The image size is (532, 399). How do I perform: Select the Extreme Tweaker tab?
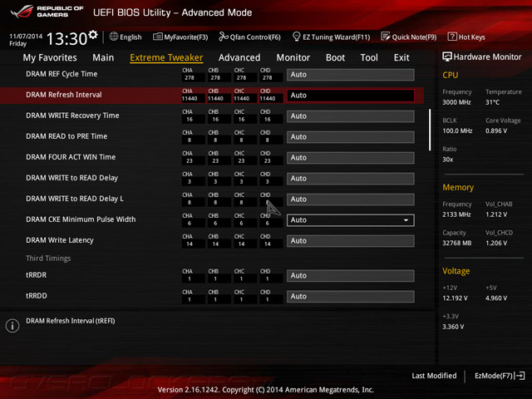click(166, 57)
